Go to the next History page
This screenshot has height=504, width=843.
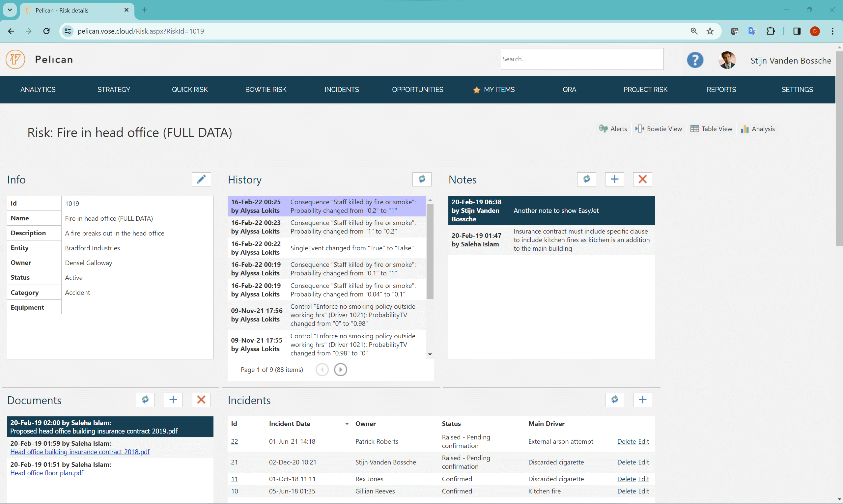(x=340, y=370)
